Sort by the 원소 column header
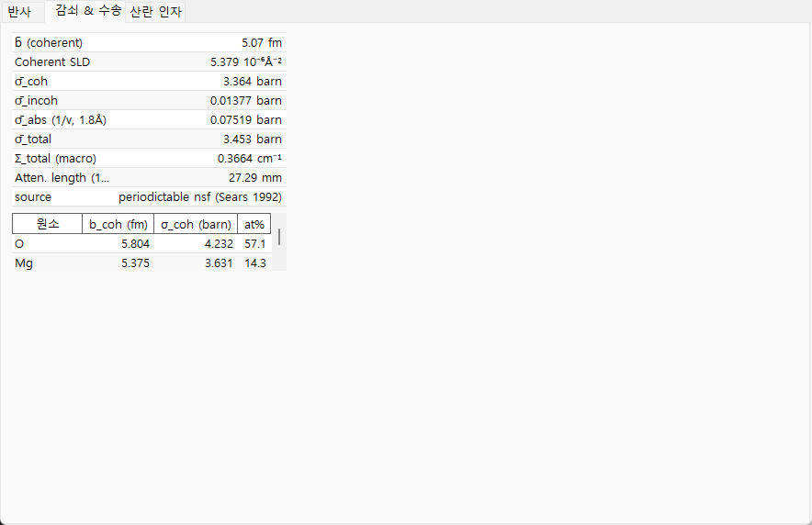This screenshot has width=812, height=525. point(47,224)
